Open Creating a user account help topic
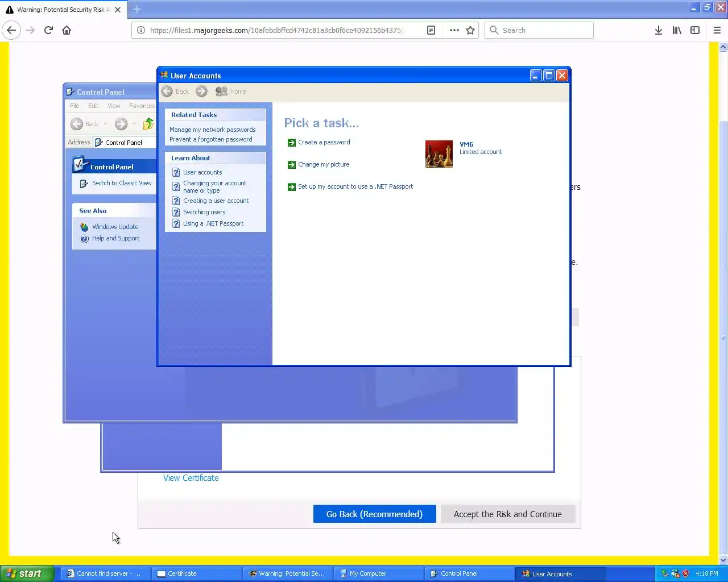The image size is (728, 582). click(x=216, y=201)
